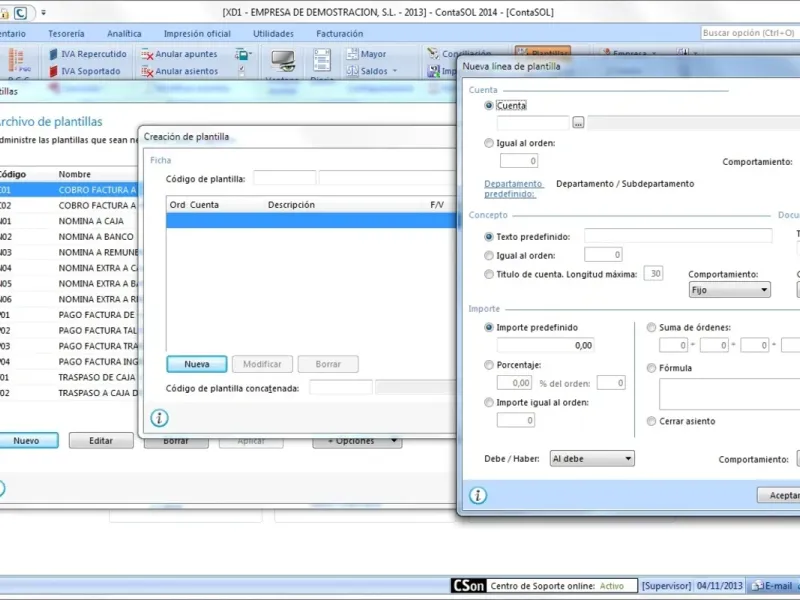Screen dimensions: 800x600
Task: Click the CSon support center logo
Action: [468, 586]
